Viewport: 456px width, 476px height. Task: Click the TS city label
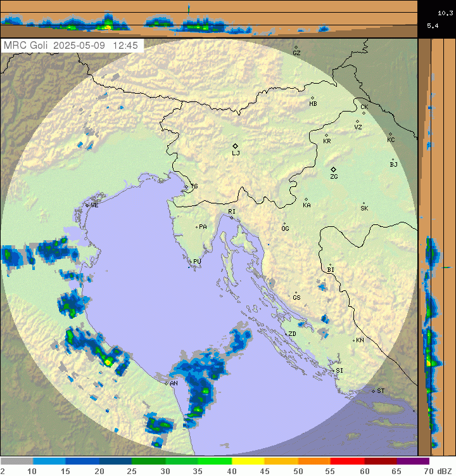[x=194, y=186]
